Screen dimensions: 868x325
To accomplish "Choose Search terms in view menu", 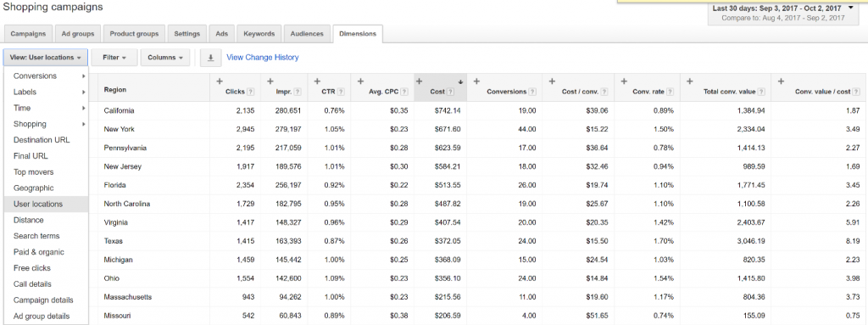I will point(46,236).
